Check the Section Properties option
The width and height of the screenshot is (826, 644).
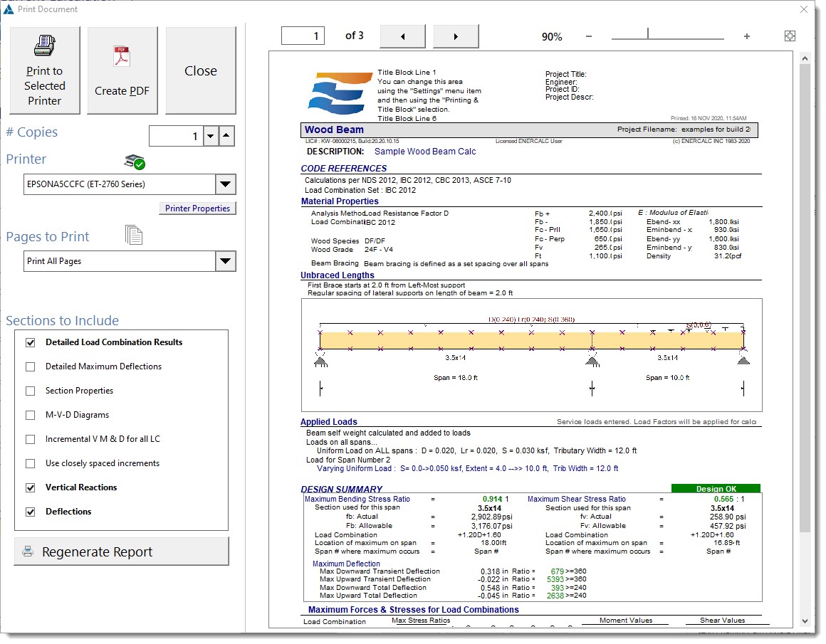(31, 391)
